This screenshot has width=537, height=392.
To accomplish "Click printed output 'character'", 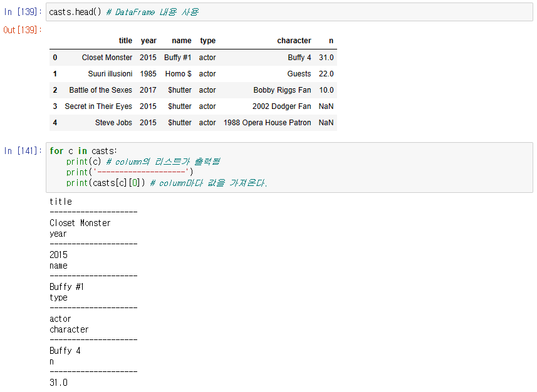I will 69,329.
